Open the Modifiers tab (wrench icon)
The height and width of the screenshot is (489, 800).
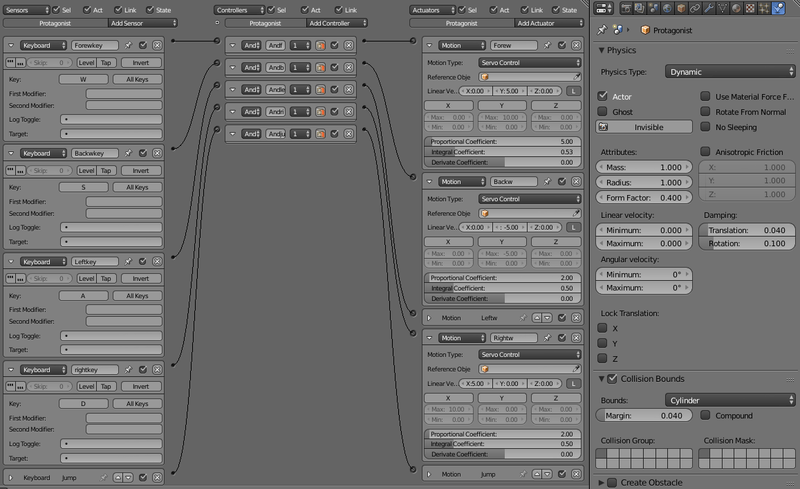coord(709,8)
